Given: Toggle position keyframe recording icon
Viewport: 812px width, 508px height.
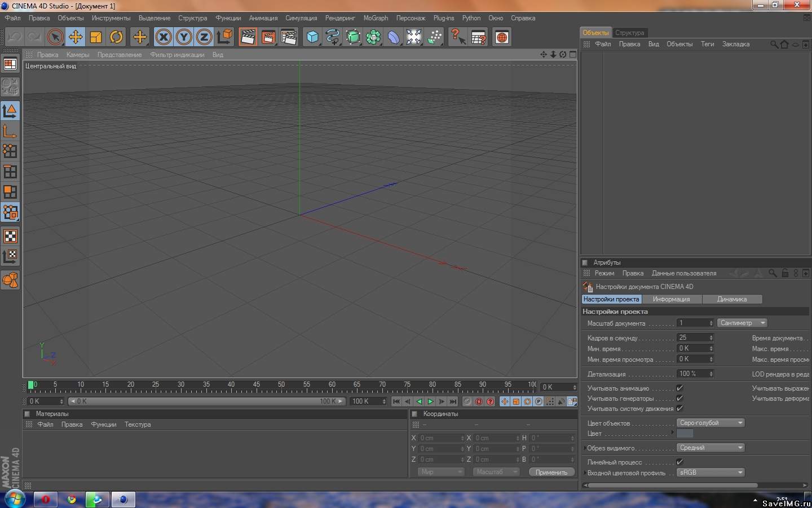Looking at the screenshot, I should [505, 401].
